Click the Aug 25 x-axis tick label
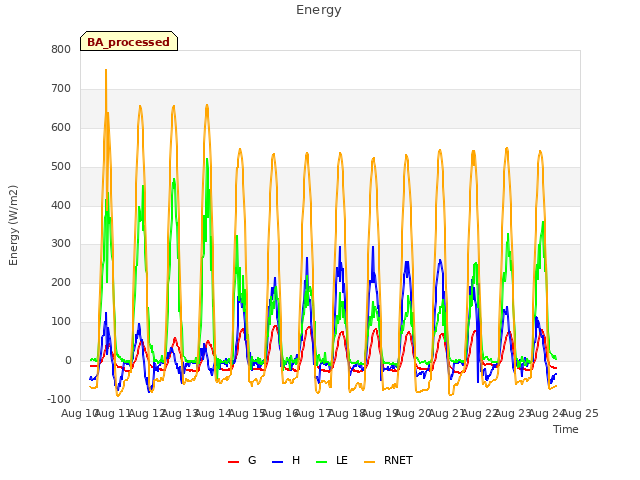 coord(580,413)
